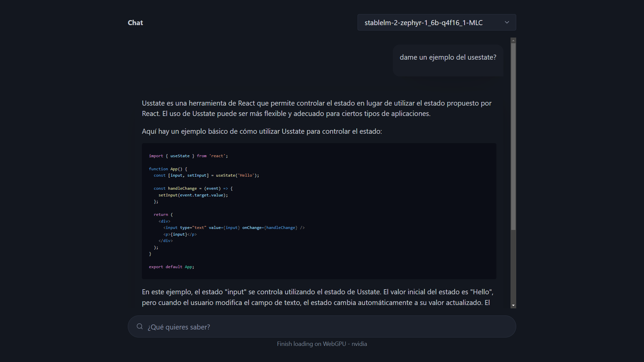Click the scrollbar up arrow
644x362 pixels.
(513, 40)
